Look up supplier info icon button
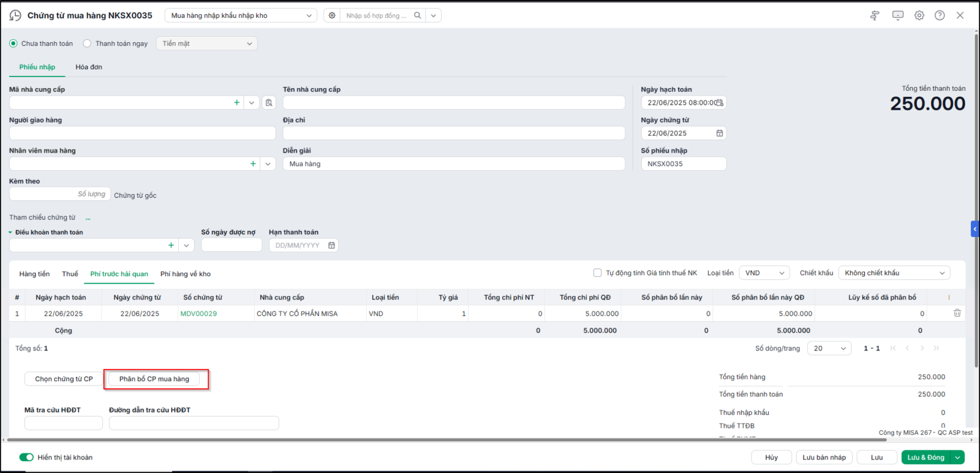This screenshot has height=473, width=980. [x=269, y=102]
